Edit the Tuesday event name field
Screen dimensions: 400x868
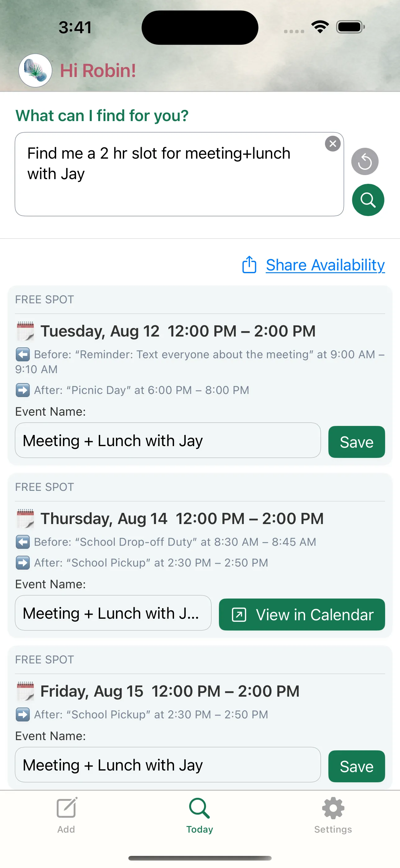click(167, 441)
